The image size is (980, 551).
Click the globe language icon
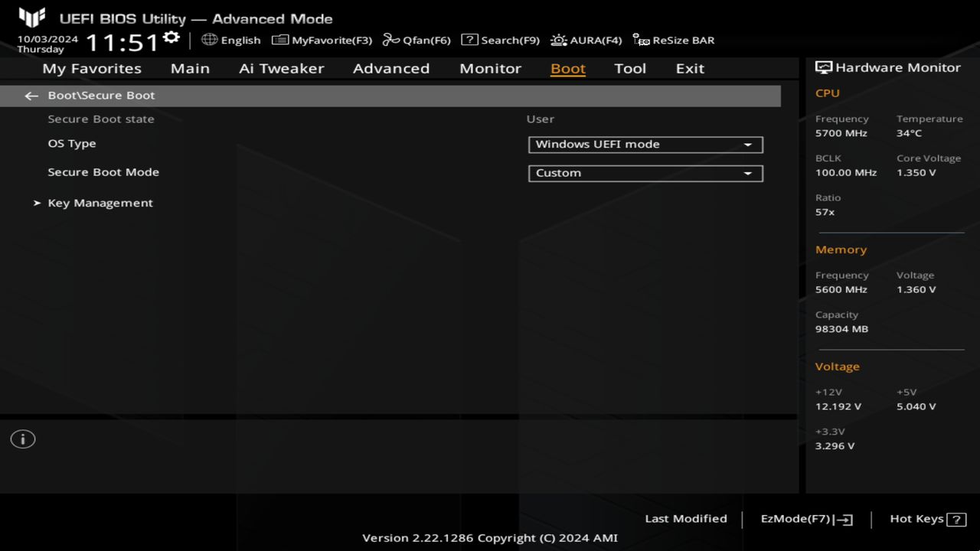click(209, 40)
